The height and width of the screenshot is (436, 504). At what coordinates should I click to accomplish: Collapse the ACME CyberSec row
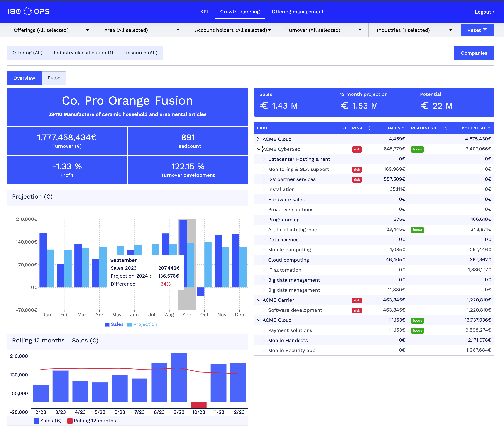258,149
